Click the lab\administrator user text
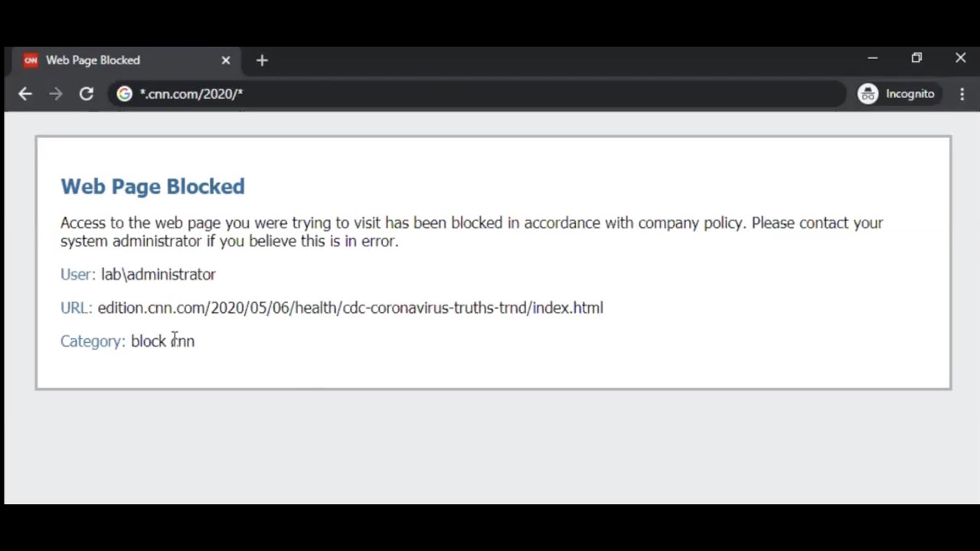 coord(158,274)
